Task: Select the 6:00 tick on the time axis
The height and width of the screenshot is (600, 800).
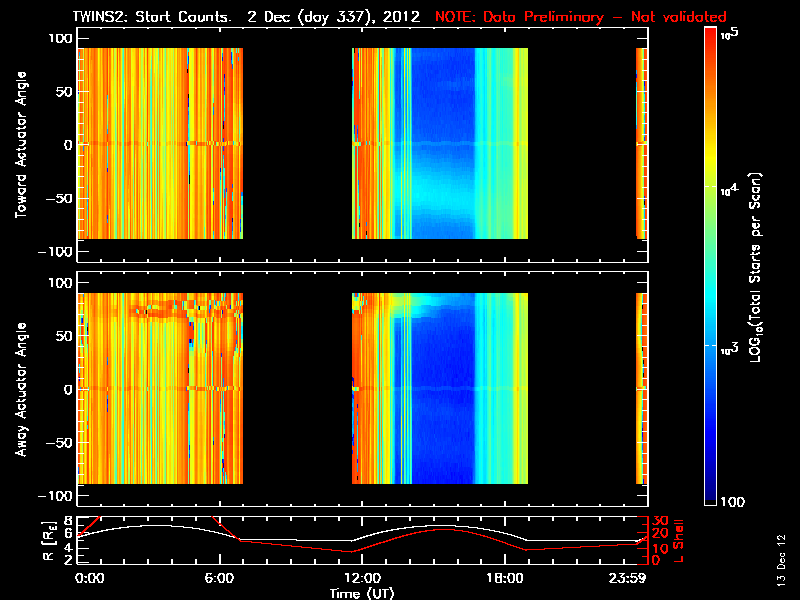Action: tap(219, 578)
